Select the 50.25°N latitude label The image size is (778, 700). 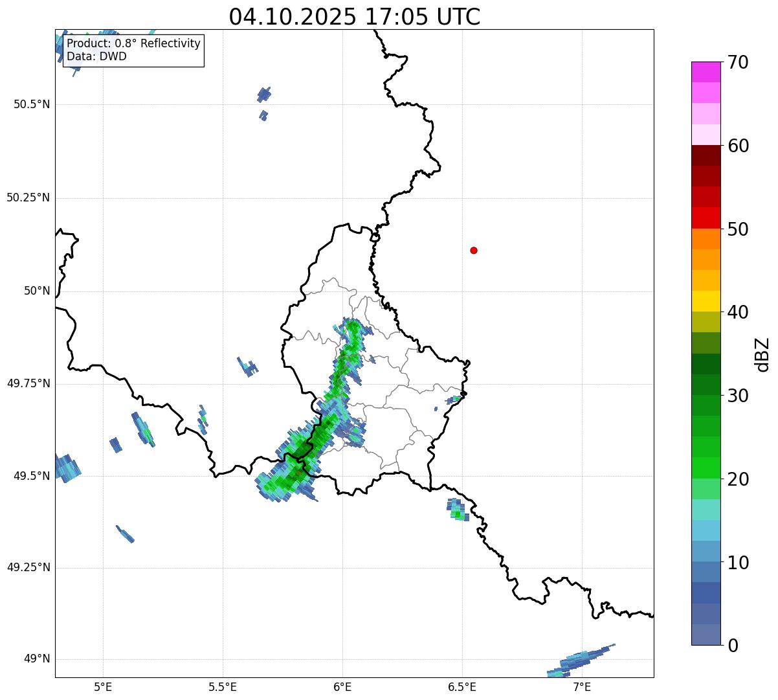28,198
